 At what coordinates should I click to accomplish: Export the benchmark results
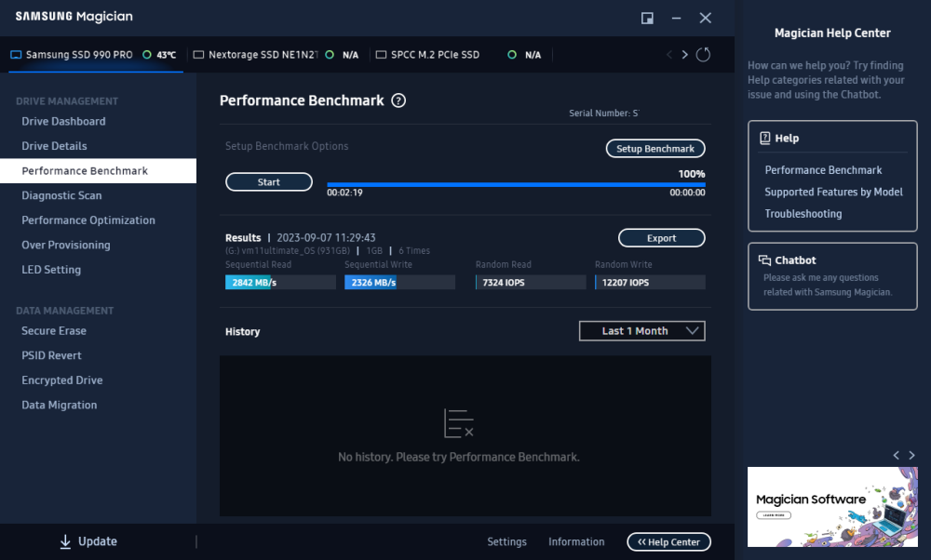coord(661,238)
